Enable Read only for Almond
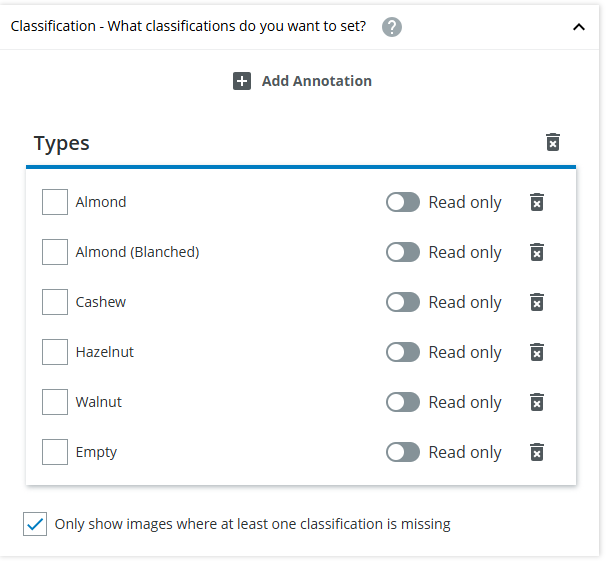Screen dimensions: 608x561 click(403, 202)
